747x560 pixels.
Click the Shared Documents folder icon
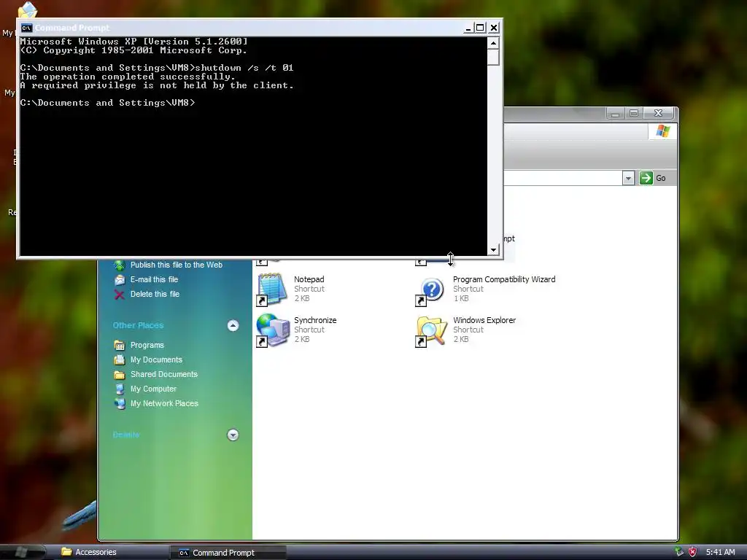[120, 375]
